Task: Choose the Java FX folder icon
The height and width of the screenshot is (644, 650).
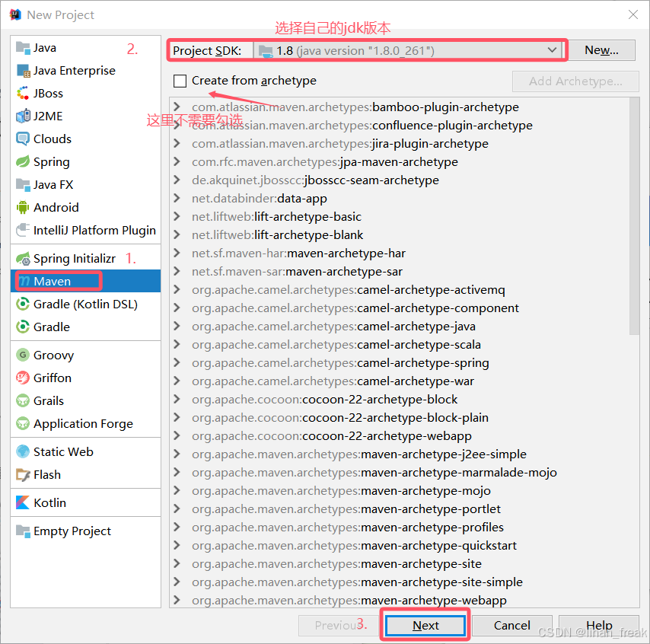Action: [23, 185]
